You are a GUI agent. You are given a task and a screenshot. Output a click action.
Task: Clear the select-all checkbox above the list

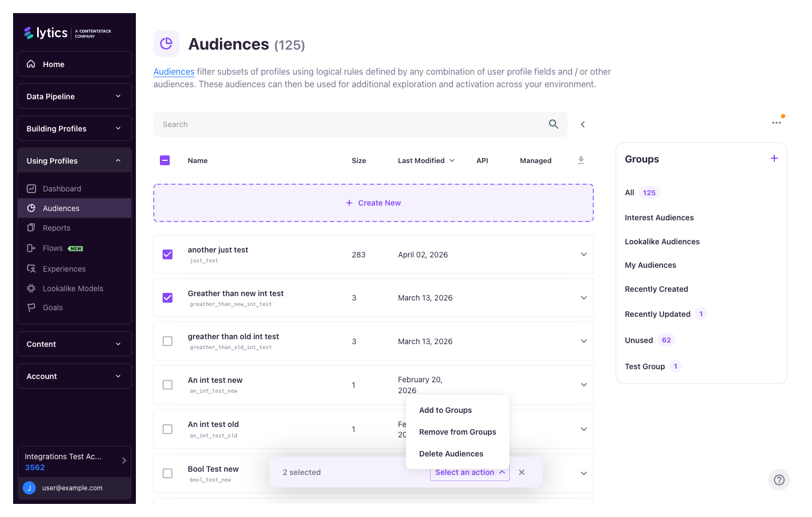click(165, 160)
